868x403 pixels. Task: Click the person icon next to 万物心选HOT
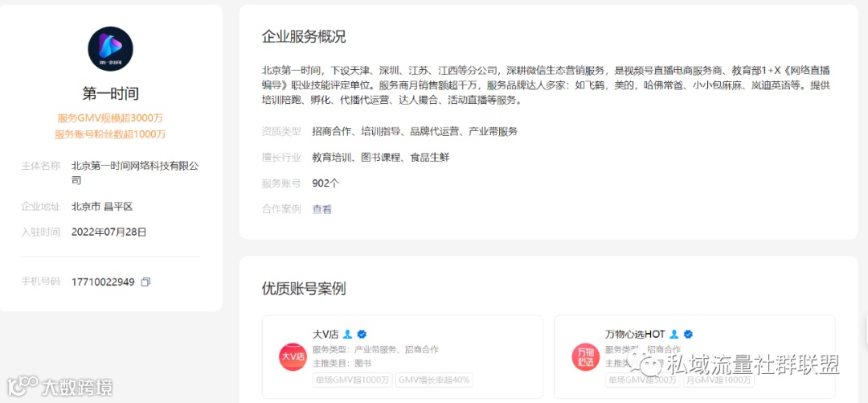(x=674, y=335)
